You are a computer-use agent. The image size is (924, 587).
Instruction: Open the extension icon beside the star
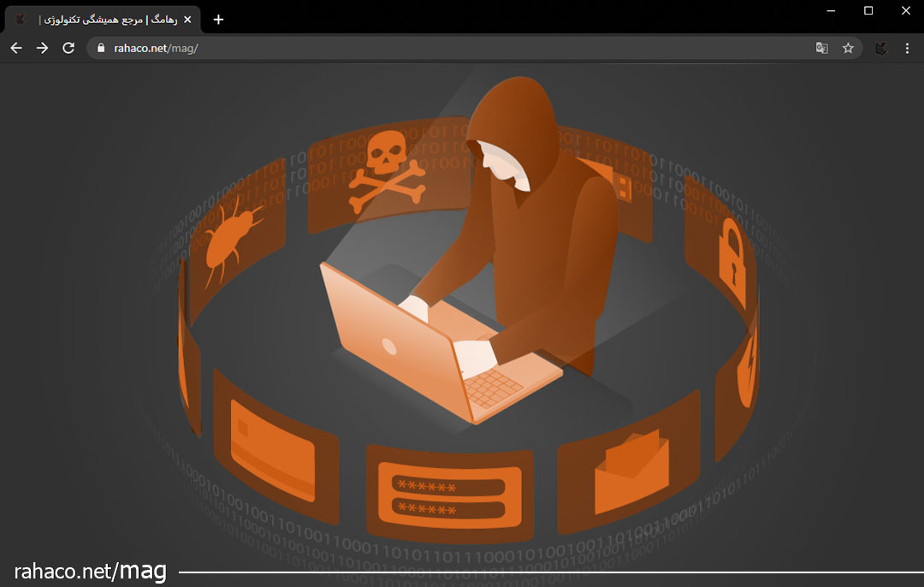(x=881, y=48)
